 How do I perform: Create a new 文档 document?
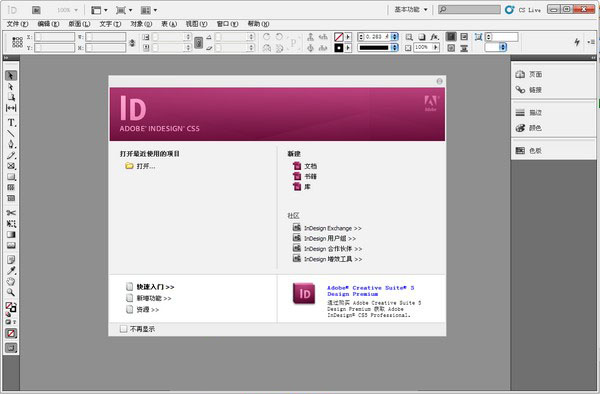click(x=305, y=166)
